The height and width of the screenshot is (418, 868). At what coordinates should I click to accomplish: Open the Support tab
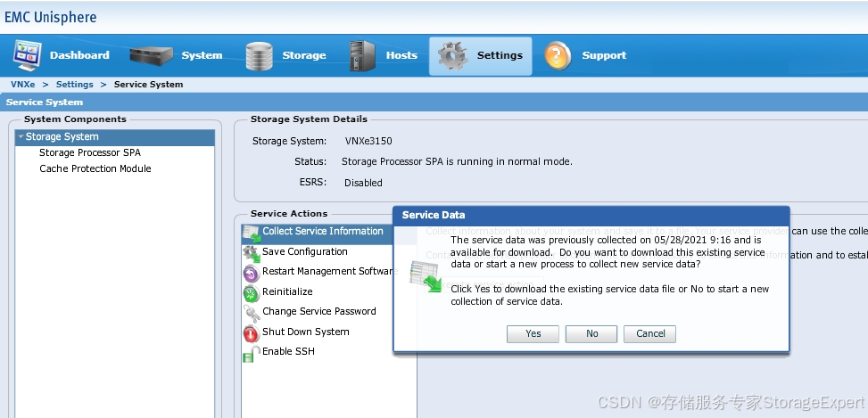pyautogui.click(x=604, y=55)
